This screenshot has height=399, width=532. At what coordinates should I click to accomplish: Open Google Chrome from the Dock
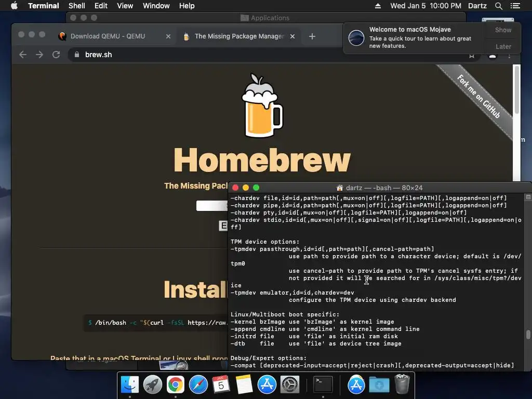pos(175,385)
